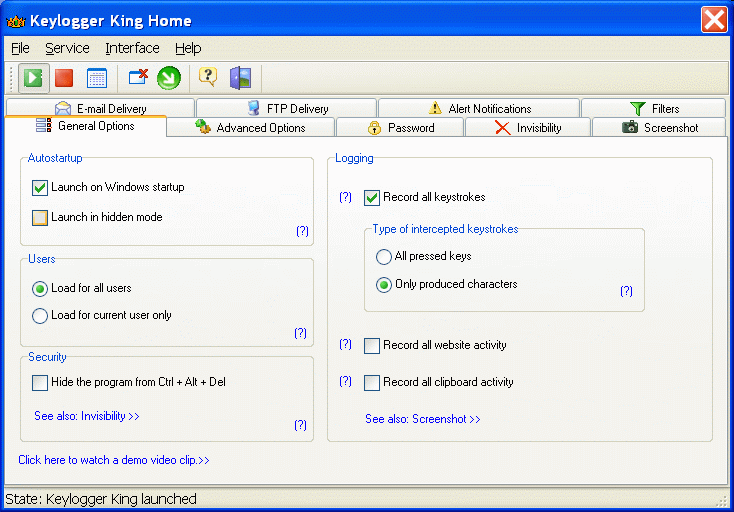The height and width of the screenshot is (512, 734).
Task: Click (?) help in intercepted keystrokes group
Action: 626,291
